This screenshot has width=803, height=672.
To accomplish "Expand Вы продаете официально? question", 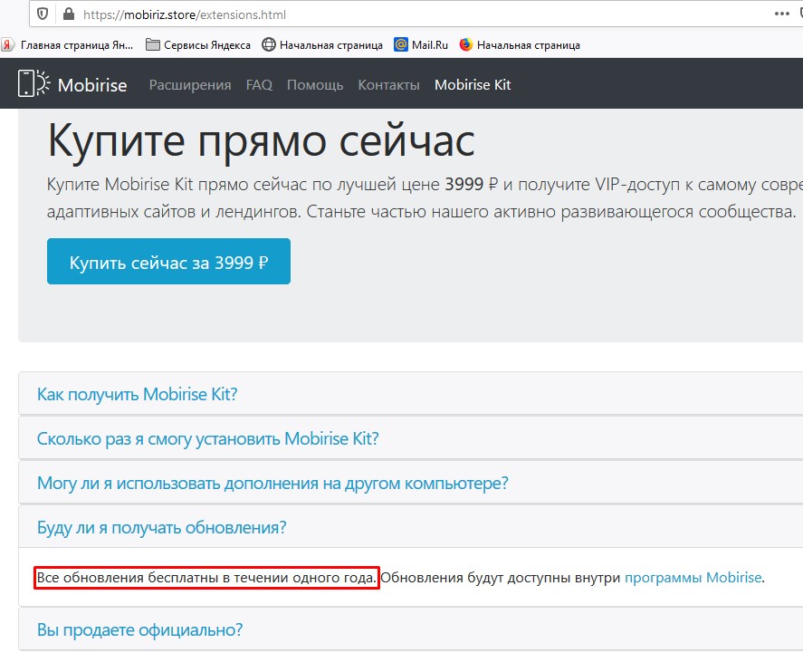I will [x=411, y=629].
